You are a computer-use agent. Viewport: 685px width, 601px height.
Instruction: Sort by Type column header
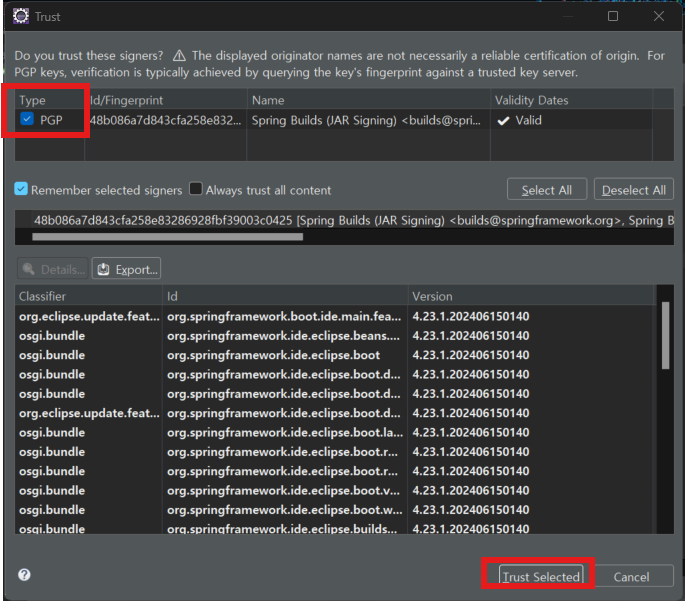coord(50,100)
